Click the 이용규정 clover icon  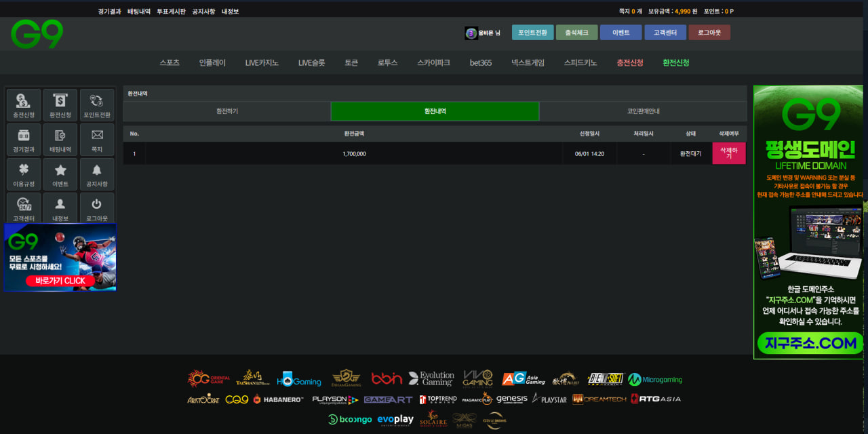(x=23, y=171)
